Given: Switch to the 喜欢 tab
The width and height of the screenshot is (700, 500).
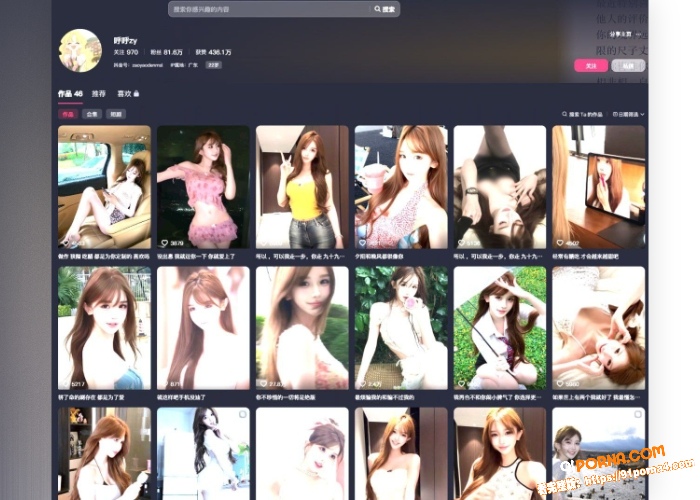Looking at the screenshot, I should (x=124, y=94).
